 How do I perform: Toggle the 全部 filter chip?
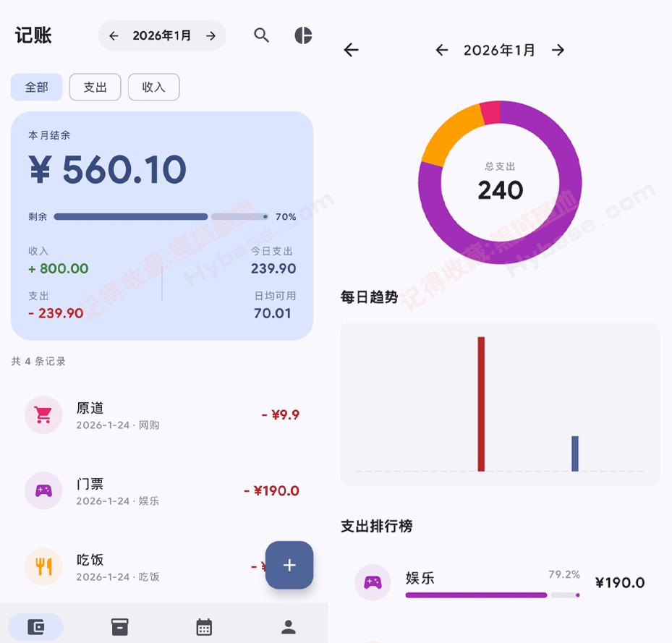36,87
